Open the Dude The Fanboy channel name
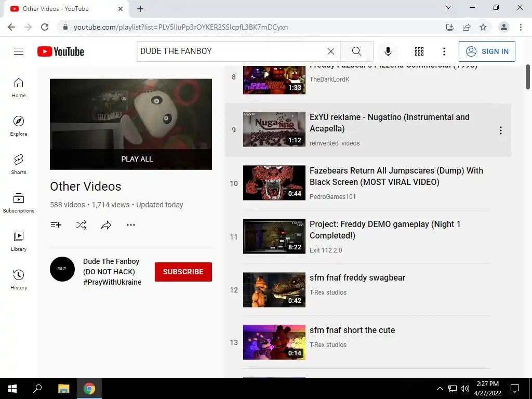The width and height of the screenshot is (532, 399). [x=112, y=272]
